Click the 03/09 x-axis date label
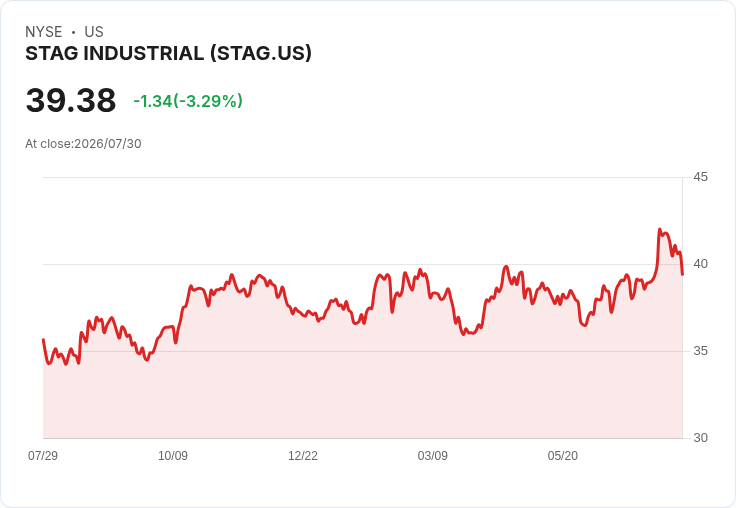 [x=433, y=455]
